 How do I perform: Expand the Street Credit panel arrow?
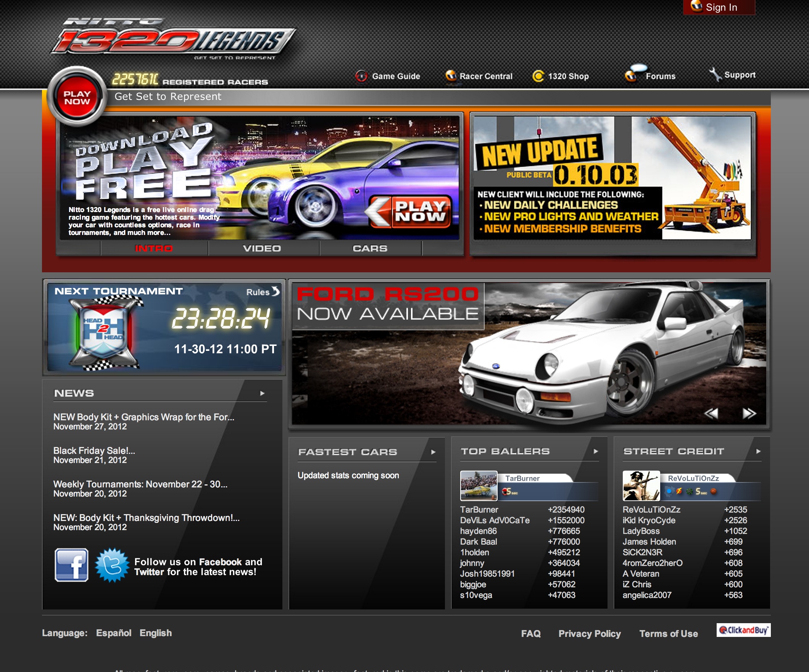point(758,451)
